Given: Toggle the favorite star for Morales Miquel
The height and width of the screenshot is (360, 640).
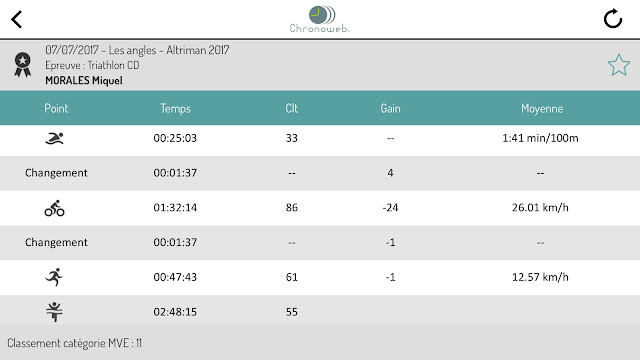Looking at the screenshot, I should (x=619, y=65).
